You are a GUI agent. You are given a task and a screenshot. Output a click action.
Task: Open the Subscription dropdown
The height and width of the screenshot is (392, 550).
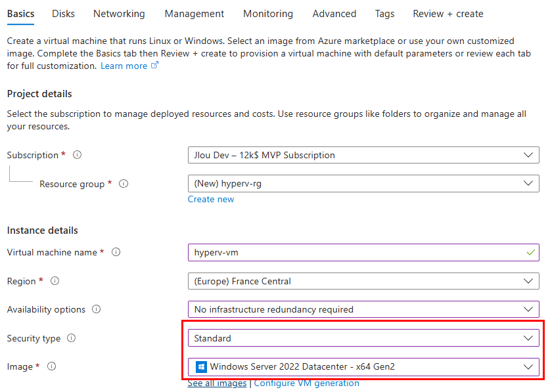click(363, 155)
